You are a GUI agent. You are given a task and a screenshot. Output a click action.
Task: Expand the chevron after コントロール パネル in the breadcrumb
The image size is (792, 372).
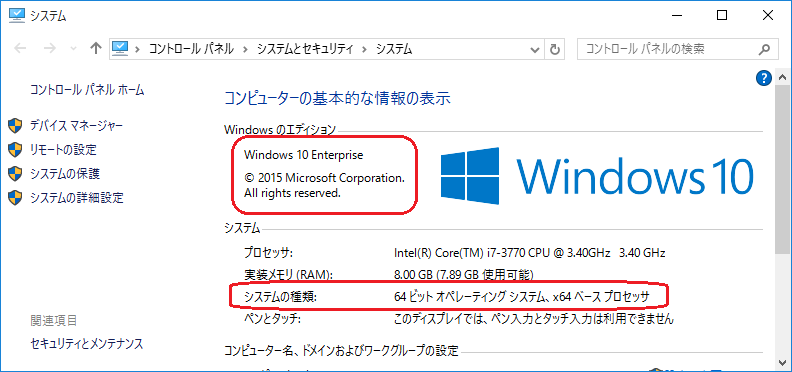245,49
